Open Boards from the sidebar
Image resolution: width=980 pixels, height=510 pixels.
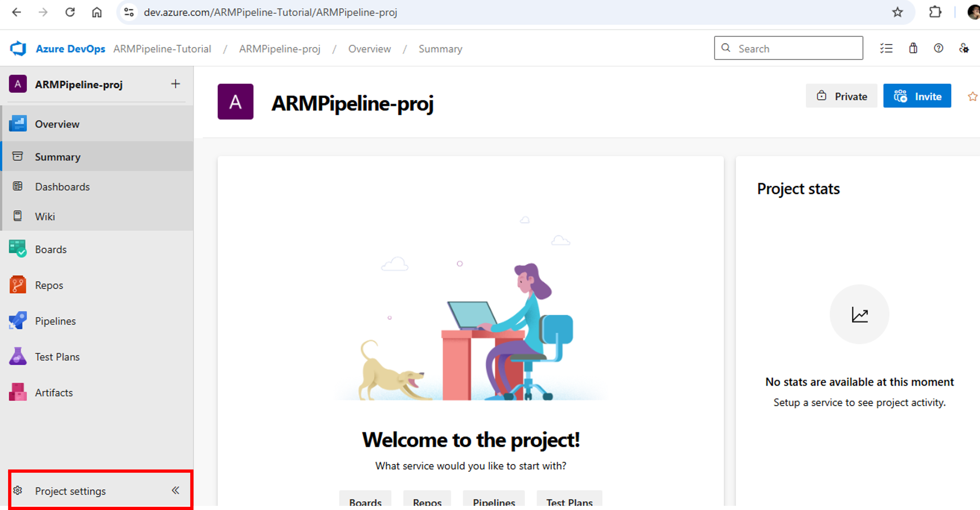(x=51, y=249)
